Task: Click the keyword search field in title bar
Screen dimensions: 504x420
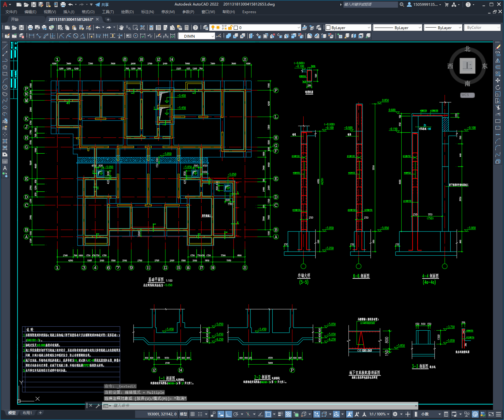Action: pos(370,4)
